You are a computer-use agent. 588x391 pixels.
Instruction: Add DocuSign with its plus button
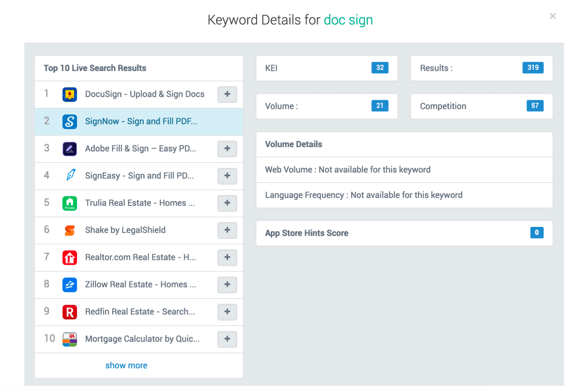227,94
